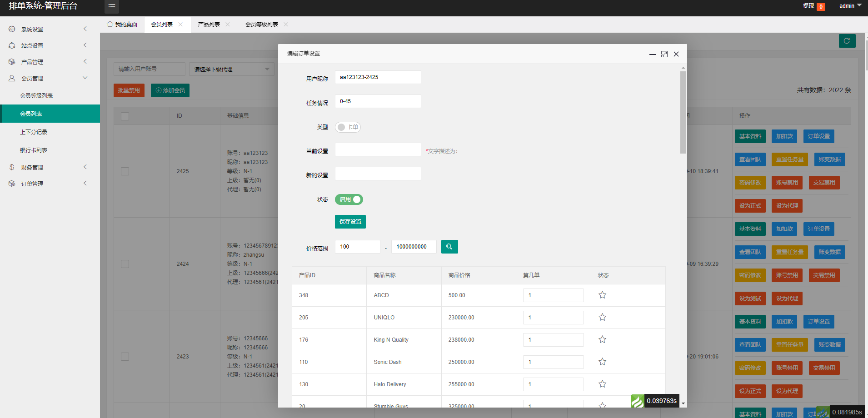
Task: Click the 订单管理 box icon in sidebar
Action: pos(11,183)
